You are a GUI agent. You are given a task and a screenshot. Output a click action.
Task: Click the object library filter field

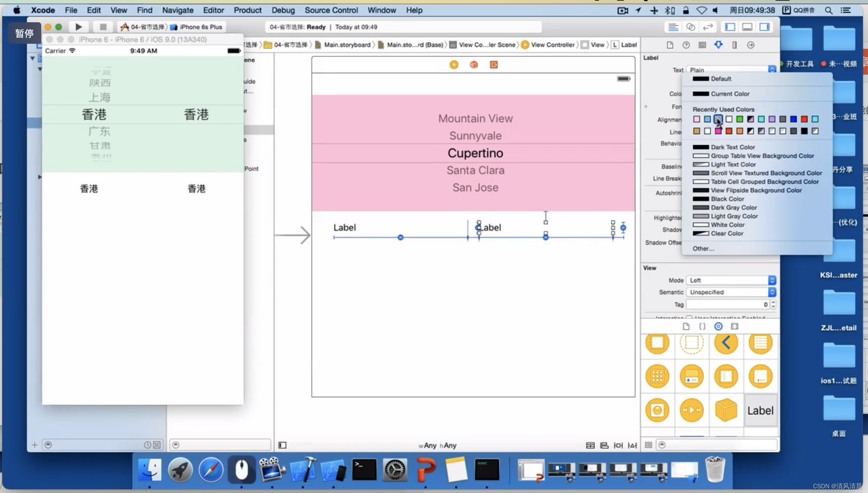click(716, 445)
